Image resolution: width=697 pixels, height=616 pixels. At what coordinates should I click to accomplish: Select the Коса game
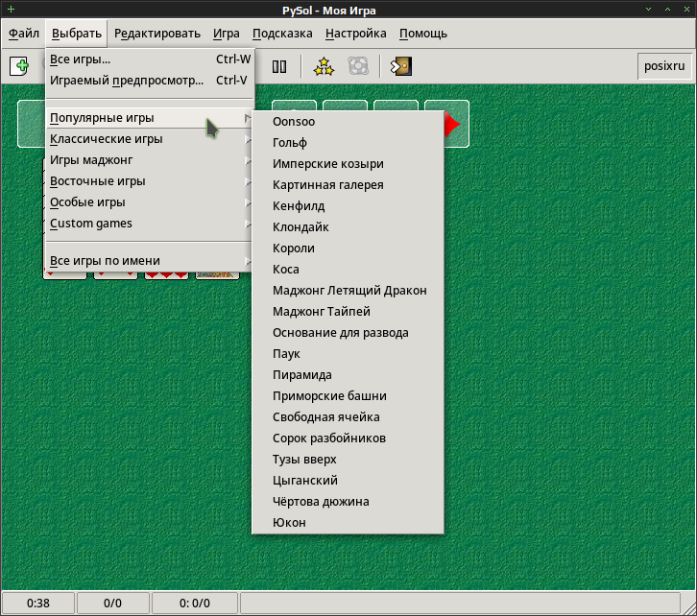tap(348, 270)
